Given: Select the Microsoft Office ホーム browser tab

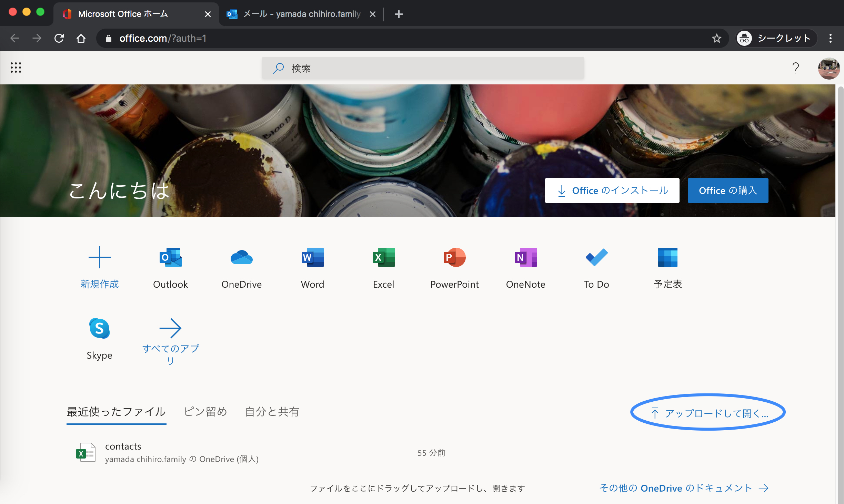Looking at the screenshot, I should point(136,14).
